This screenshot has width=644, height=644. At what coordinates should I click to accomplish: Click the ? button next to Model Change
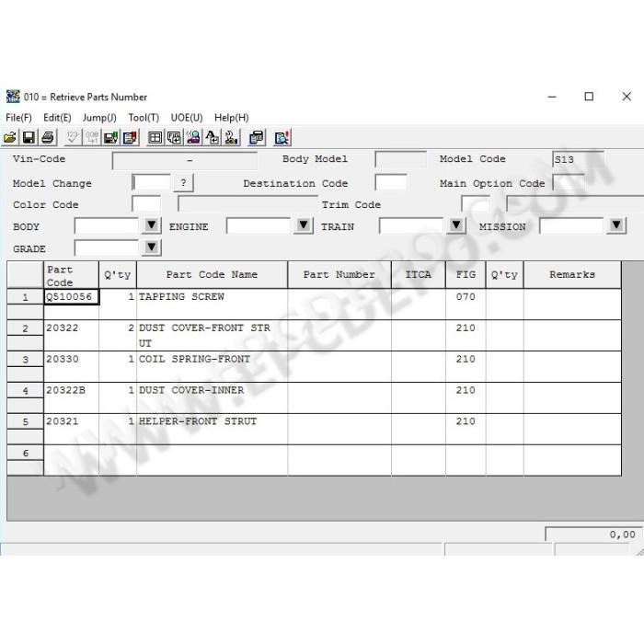[x=183, y=182]
